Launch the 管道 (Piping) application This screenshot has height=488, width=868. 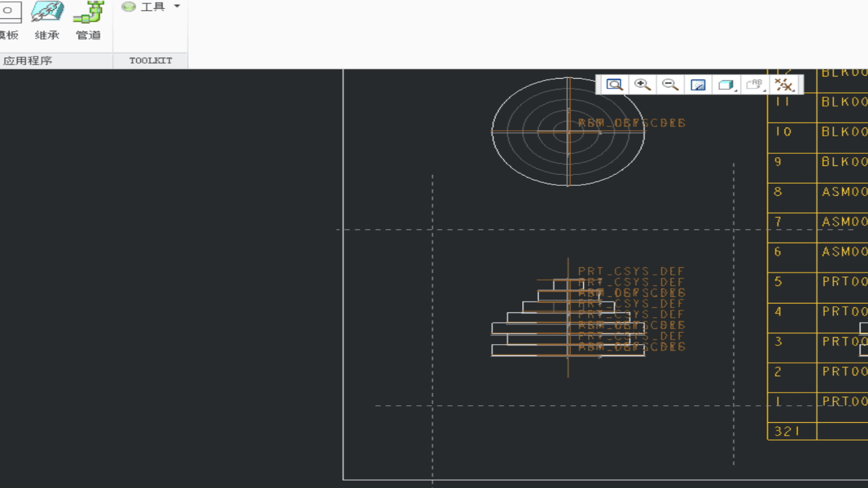coord(88,20)
